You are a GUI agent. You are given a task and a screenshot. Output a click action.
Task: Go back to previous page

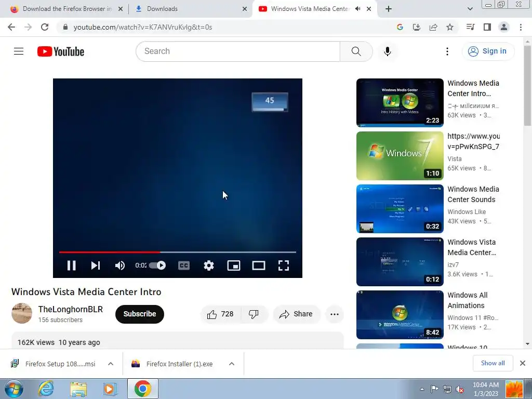pos(11,27)
